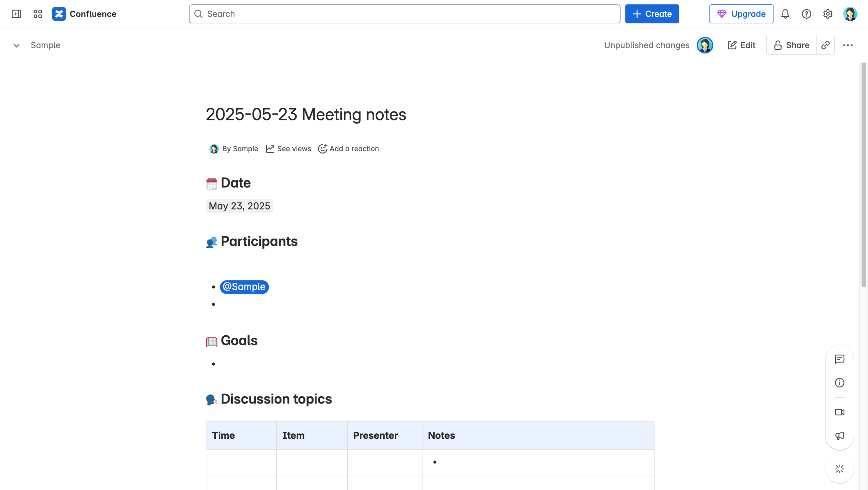This screenshot has width=868, height=490.
Task: Click the Confluence logo
Action: click(x=59, y=14)
